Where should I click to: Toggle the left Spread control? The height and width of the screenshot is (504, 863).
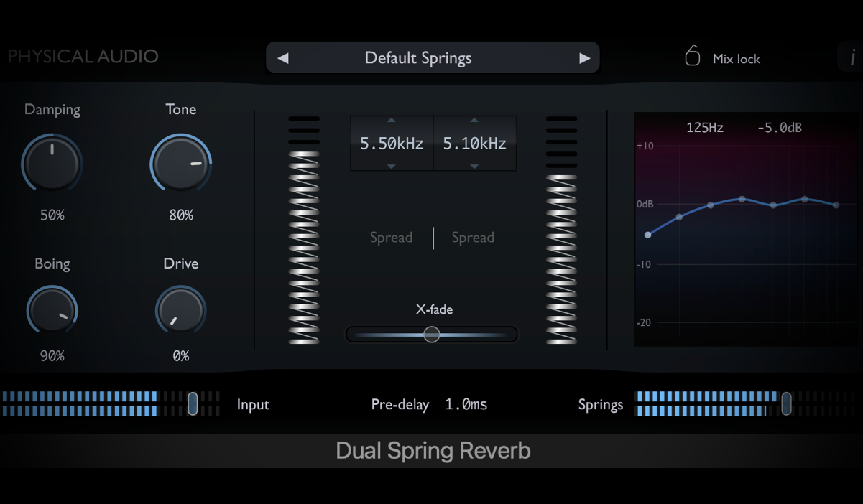coord(391,237)
